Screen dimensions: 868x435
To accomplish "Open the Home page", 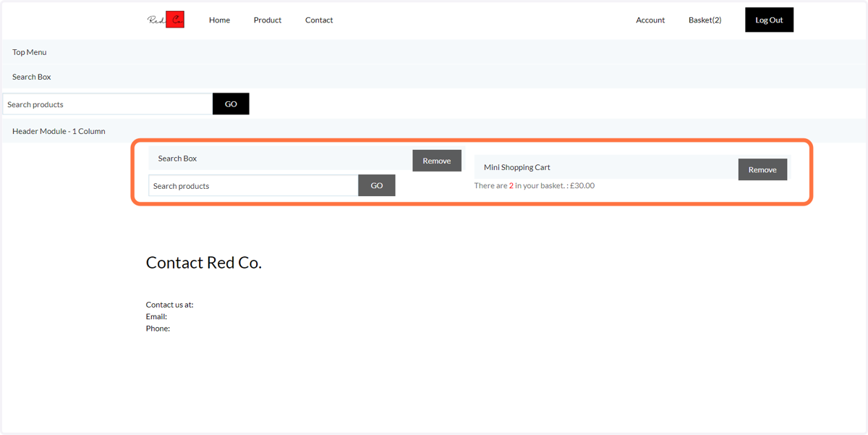I will (x=219, y=20).
